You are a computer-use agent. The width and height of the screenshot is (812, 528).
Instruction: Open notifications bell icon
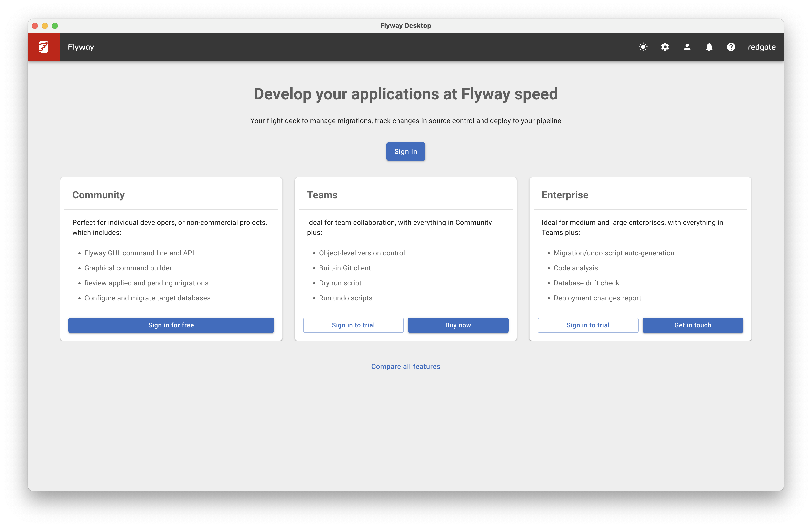(709, 47)
